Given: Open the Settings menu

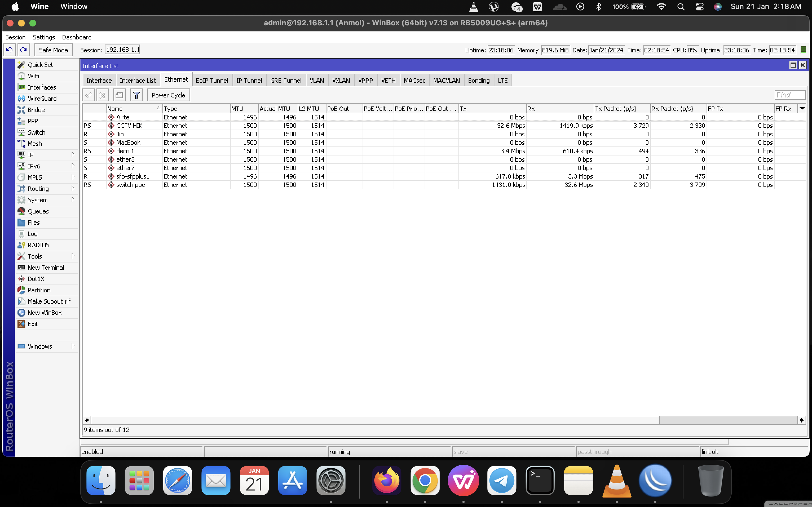Looking at the screenshot, I should click(44, 37).
